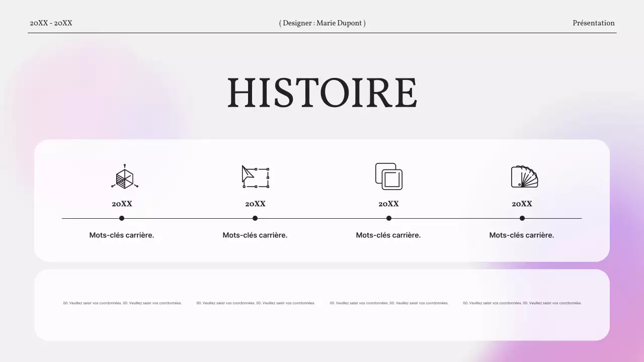Viewport: 644px width, 362px height.
Task: Select the last timeline marker dot
Action: pos(522,218)
